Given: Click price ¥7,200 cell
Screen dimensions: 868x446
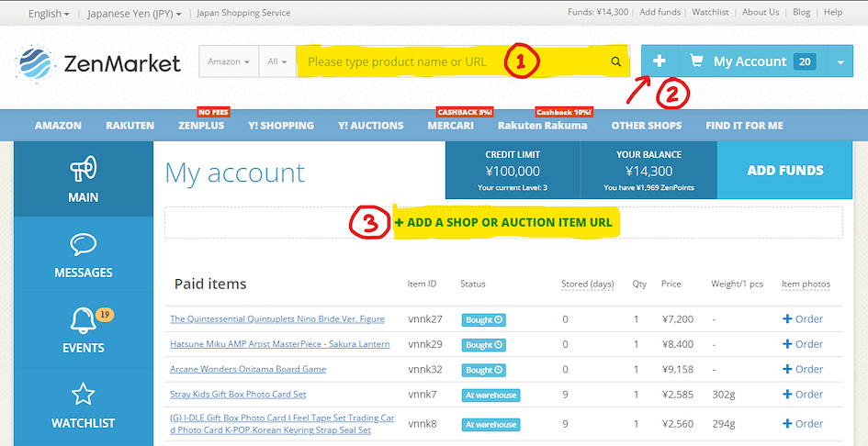Looking at the screenshot, I should coord(678,319).
